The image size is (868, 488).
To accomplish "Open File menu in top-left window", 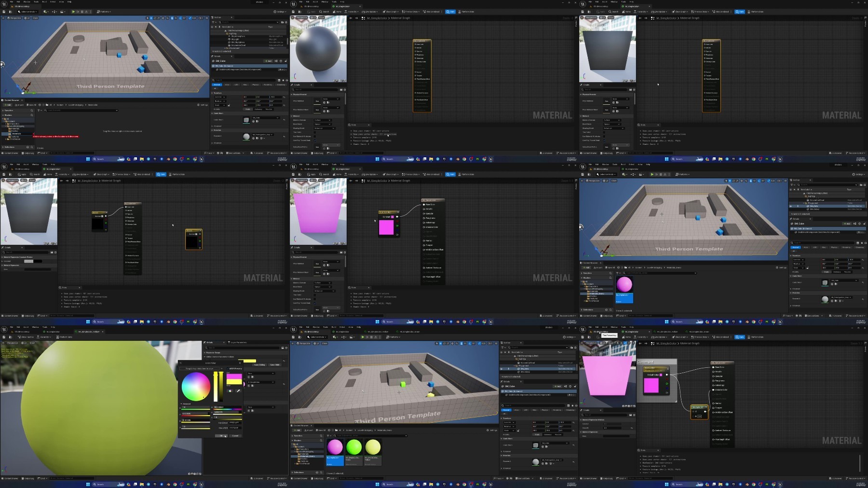I will 12,2.
